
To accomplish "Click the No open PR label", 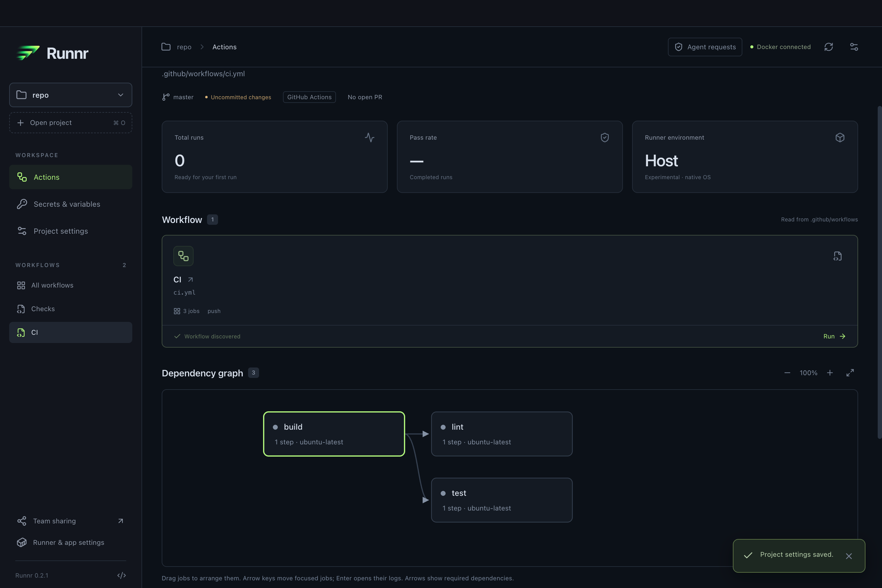I will click(x=365, y=97).
